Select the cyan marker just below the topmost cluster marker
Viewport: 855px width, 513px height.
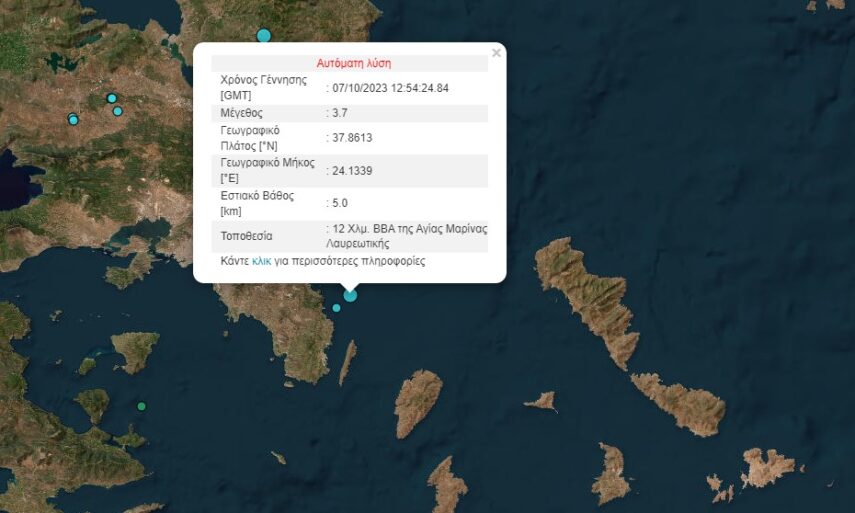click(x=118, y=111)
